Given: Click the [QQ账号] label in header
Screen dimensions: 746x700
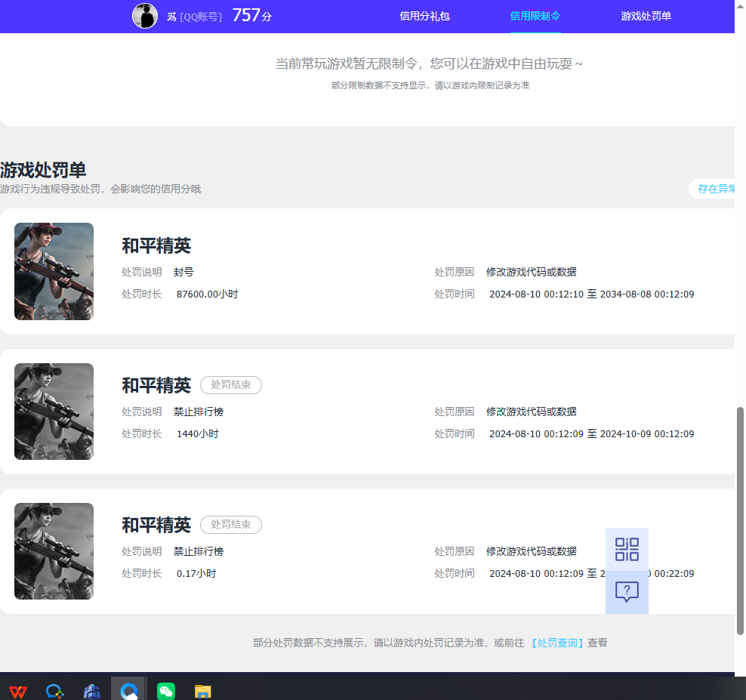Looking at the screenshot, I should tap(201, 17).
